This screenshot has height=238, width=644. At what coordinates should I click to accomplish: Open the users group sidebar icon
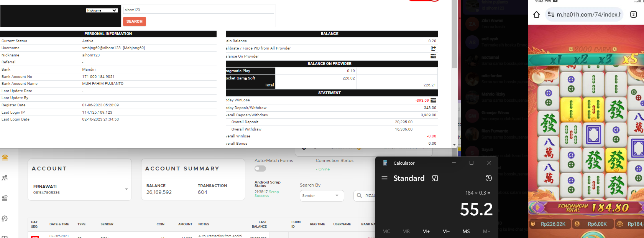point(5,178)
